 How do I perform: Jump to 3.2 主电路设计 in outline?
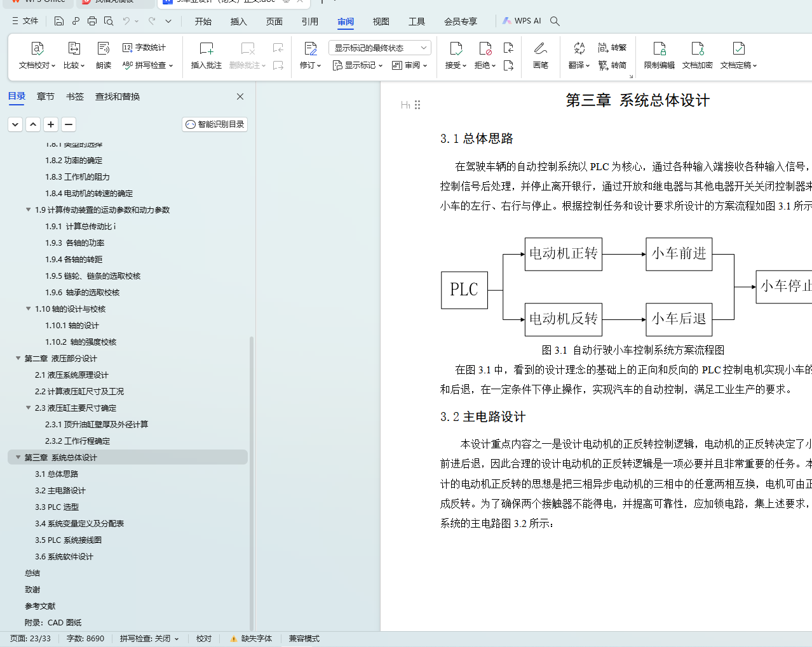point(60,490)
